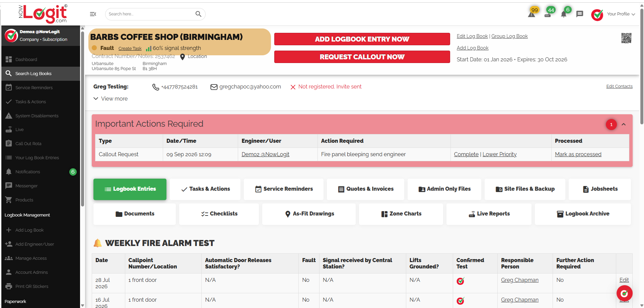
Task: Click Lower Priority for the callout request
Action: (499, 154)
